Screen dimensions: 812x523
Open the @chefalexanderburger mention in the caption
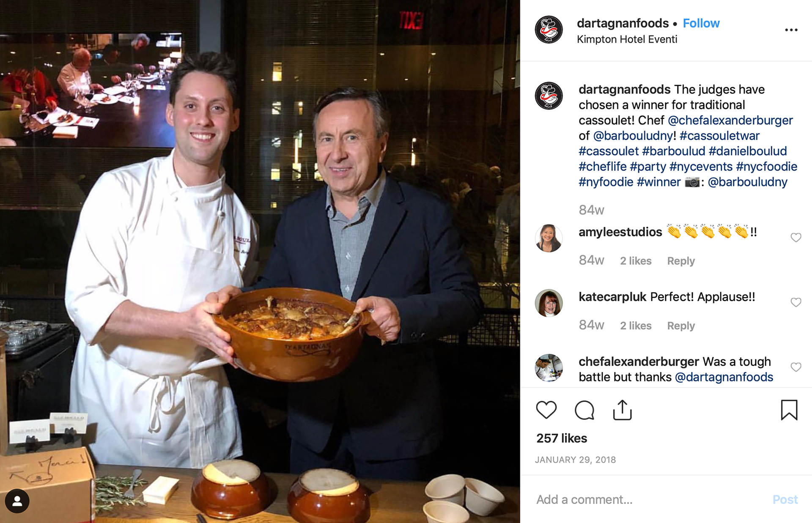tap(730, 120)
